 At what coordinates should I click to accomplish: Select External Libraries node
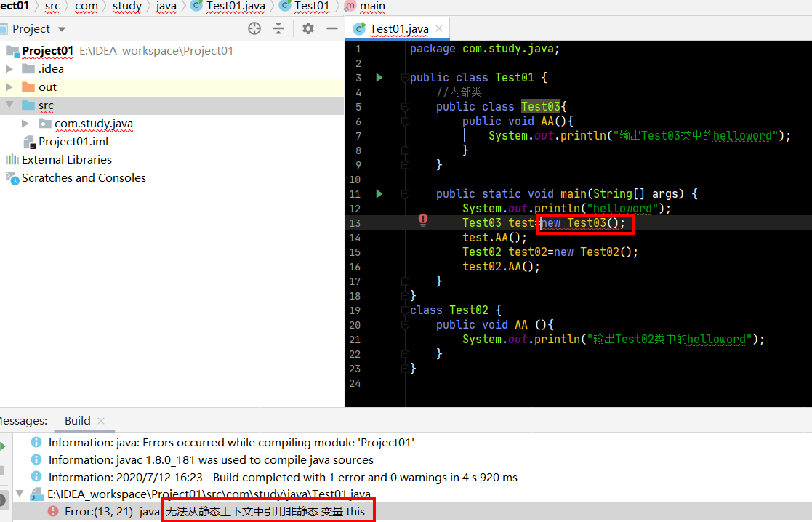pyautogui.click(x=67, y=159)
